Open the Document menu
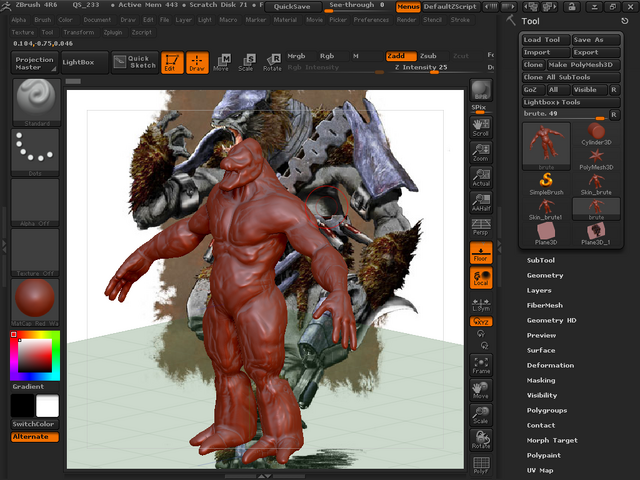The width and height of the screenshot is (640, 480). [x=97, y=20]
